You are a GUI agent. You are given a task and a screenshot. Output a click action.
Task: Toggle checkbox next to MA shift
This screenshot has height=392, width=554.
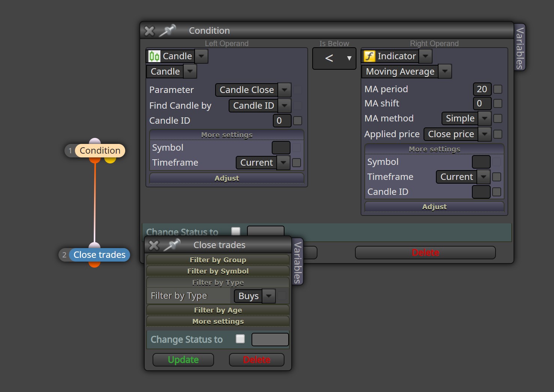click(x=498, y=103)
